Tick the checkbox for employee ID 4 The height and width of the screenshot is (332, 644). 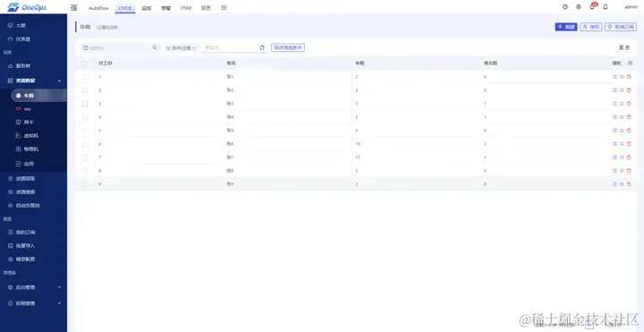(x=85, y=117)
